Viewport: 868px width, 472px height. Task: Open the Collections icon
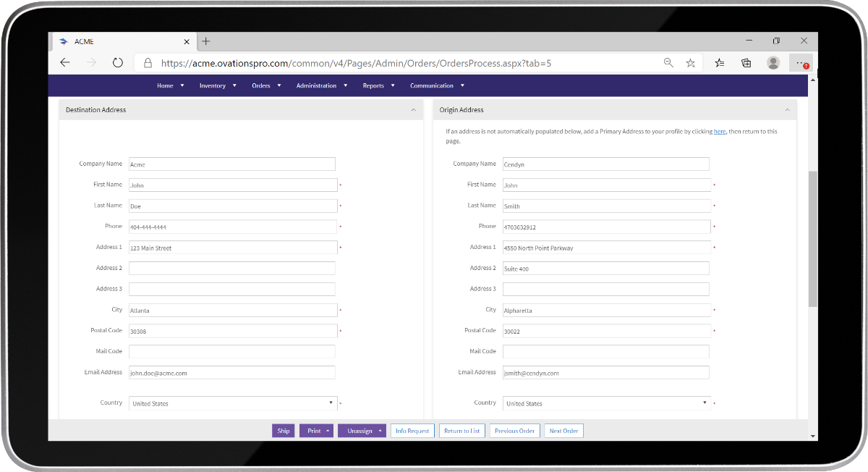(746, 63)
